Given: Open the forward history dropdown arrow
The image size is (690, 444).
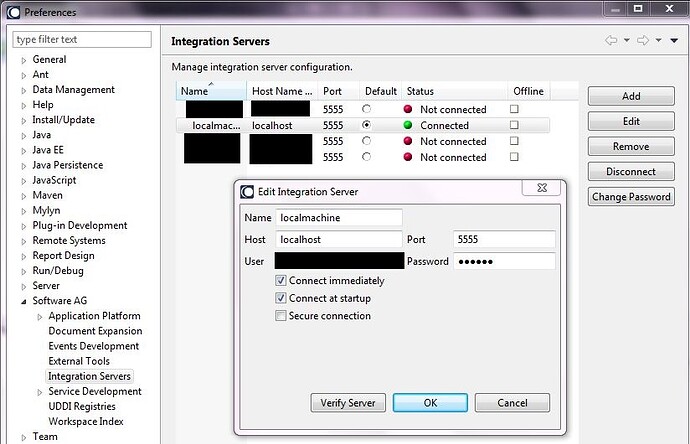Looking at the screenshot, I should (658, 40).
